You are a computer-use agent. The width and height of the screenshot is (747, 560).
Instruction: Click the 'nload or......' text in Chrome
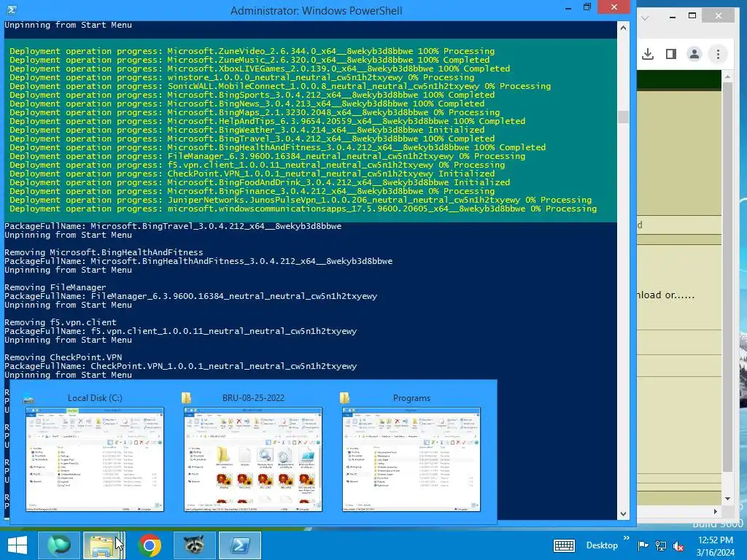coord(665,295)
